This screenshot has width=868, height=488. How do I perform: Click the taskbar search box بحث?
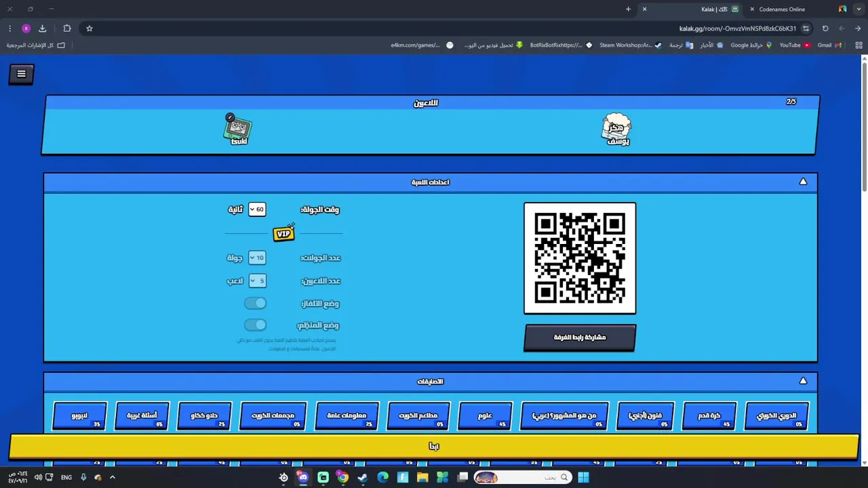pos(522,477)
